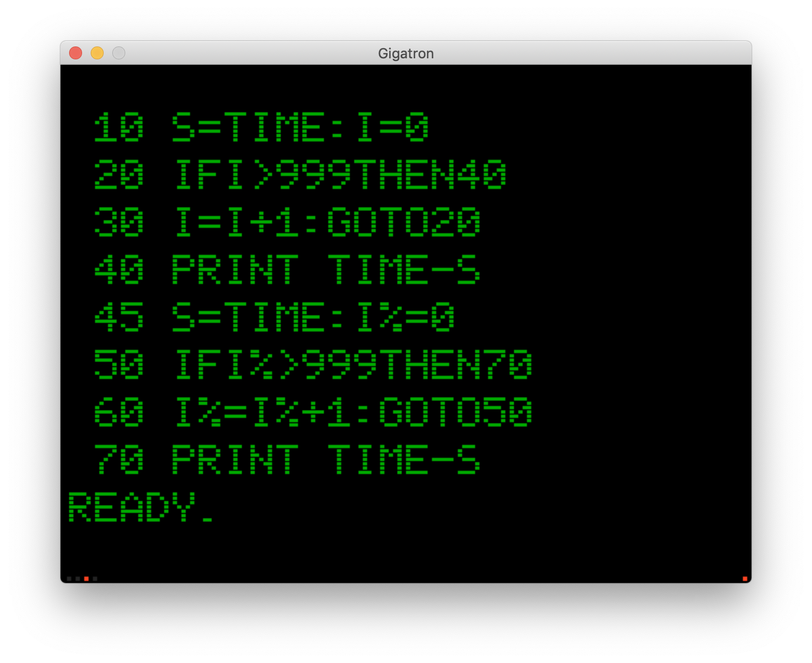Image resolution: width=812 pixels, height=663 pixels.
Task: Click the empty black area below READY.
Action: coord(405,551)
